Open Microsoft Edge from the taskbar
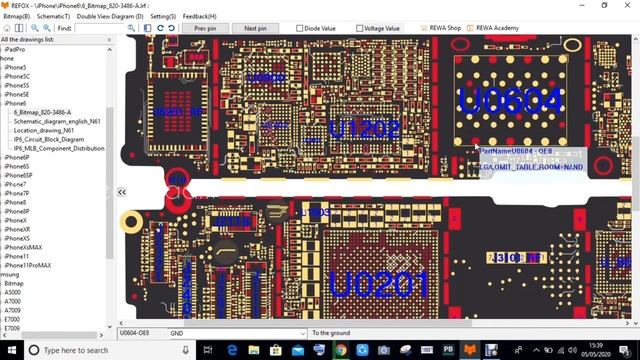This screenshot has height=360, width=640. pos(232,350)
